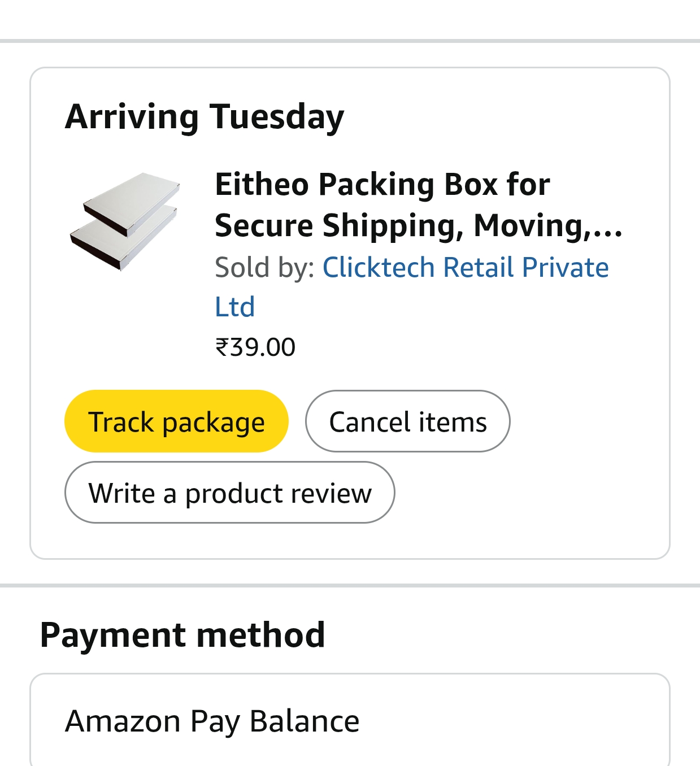Click the divider above Payment method
The image size is (700, 766).
click(350, 585)
